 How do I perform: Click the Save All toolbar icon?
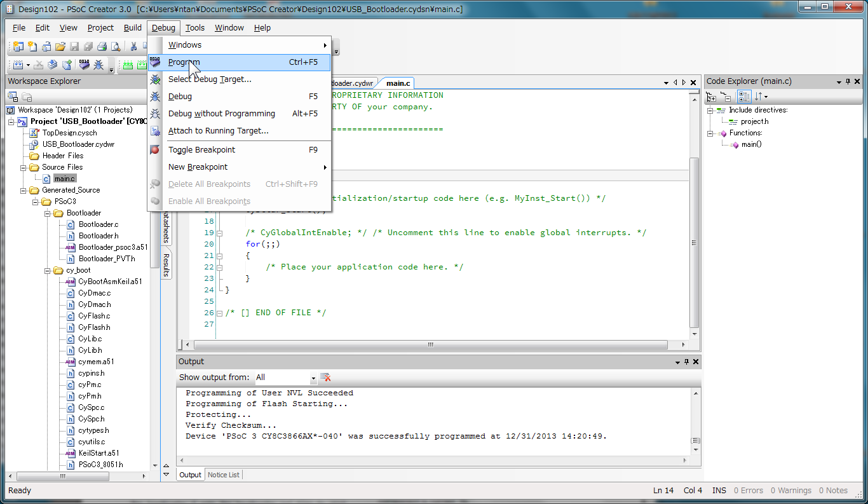88,46
